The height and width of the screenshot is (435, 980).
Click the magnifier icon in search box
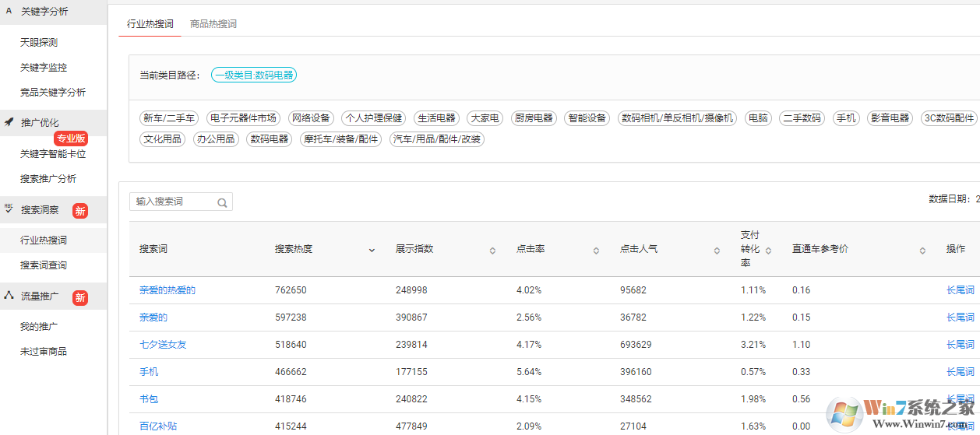point(222,202)
